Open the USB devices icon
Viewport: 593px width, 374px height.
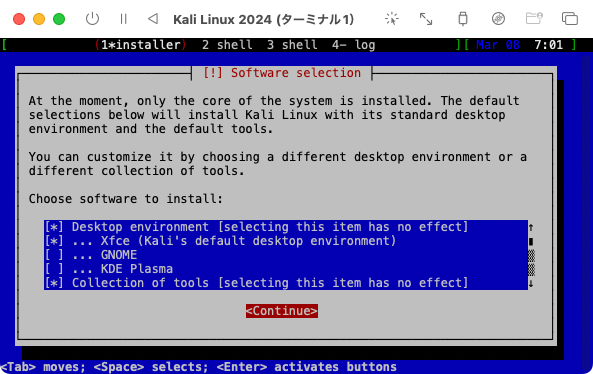pyautogui.click(x=463, y=19)
